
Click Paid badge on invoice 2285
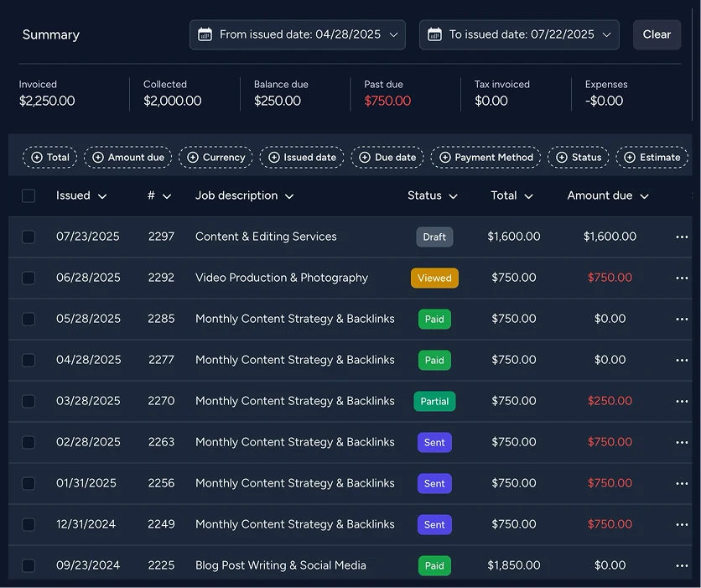pos(434,320)
